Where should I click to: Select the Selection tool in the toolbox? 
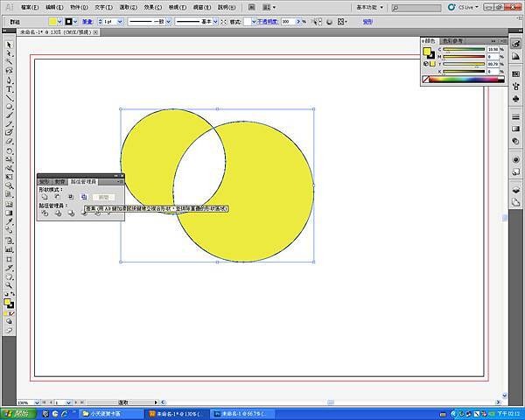9,43
